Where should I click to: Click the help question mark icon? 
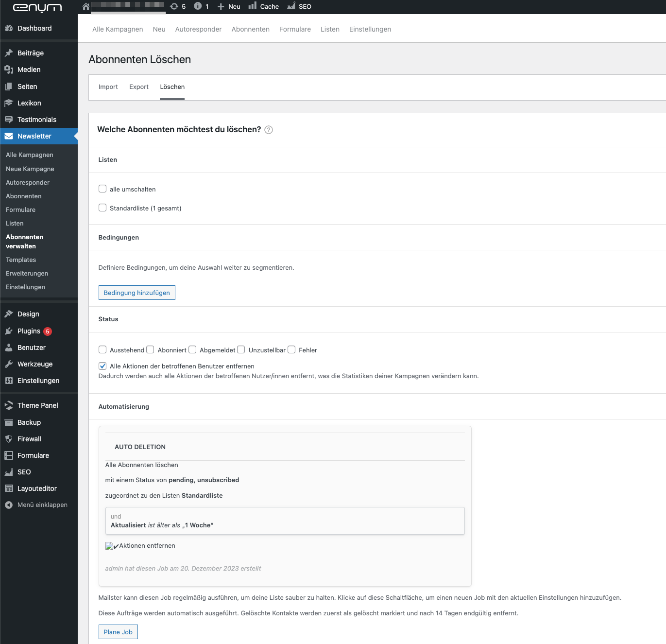coord(269,130)
